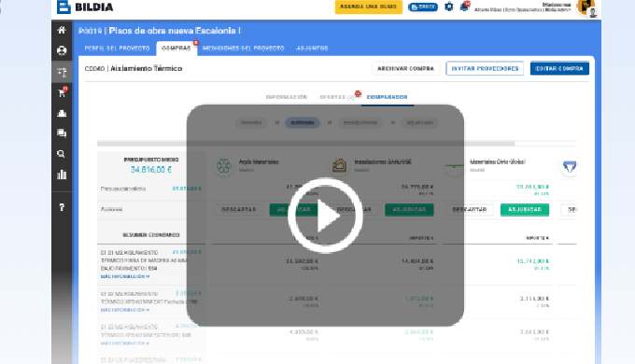This screenshot has width=635, height=364.
Task: Click the Importe header in Civis Global column
Action: click(x=537, y=238)
